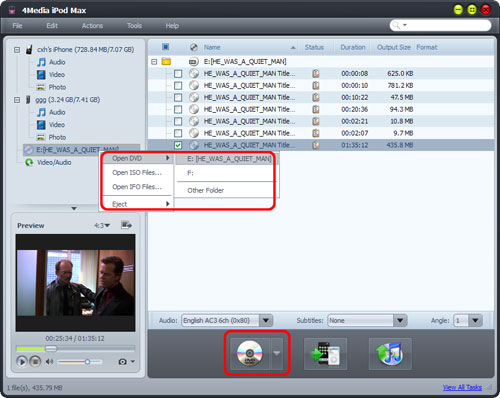Click the Open DVD disc button
The height and width of the screenshot is (398, 500).
tap(250, 353)
